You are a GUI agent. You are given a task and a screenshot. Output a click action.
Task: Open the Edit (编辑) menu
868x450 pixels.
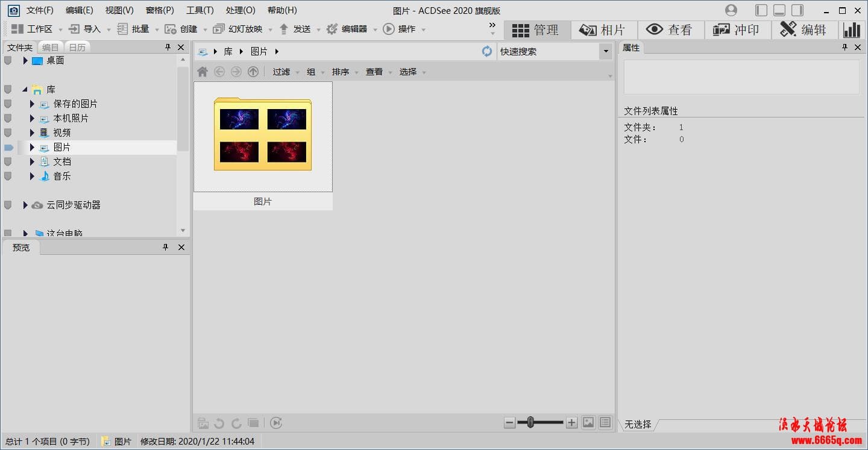point(80,10)
